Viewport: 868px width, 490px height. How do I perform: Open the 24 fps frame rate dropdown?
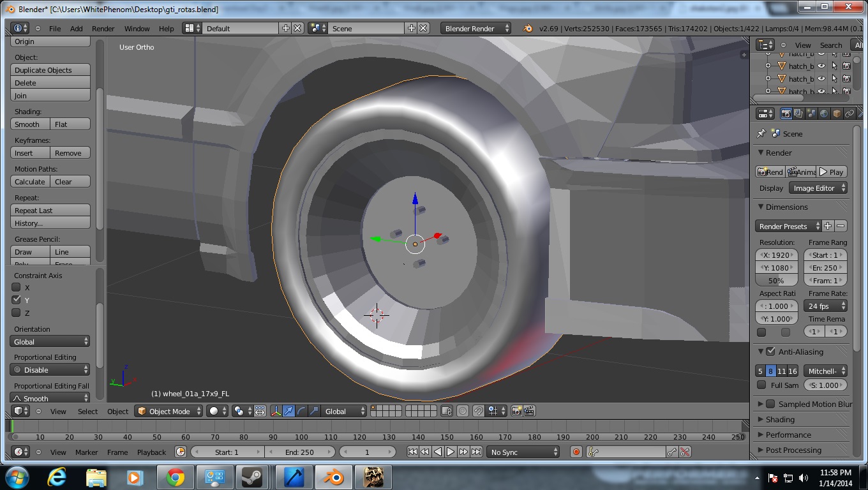point(825,306)
